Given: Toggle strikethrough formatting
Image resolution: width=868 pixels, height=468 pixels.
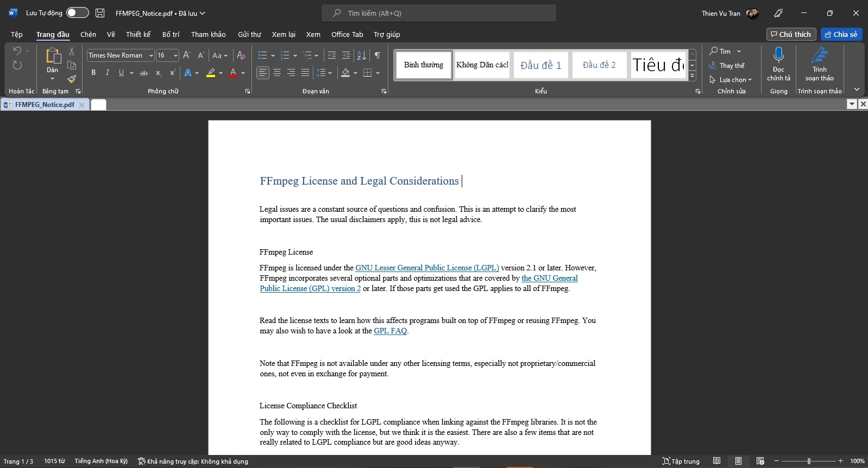Looking at the screenshot, I should (x=143, y=73).
